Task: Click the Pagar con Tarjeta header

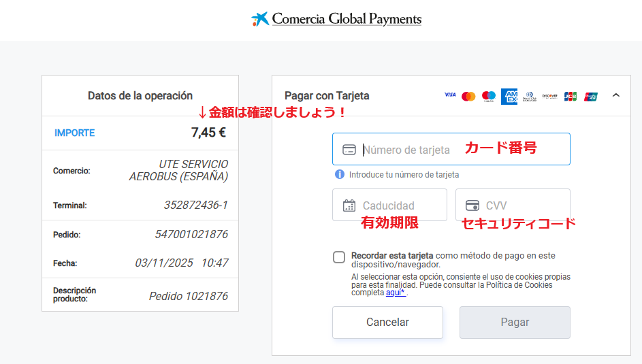Action: pos(327,96)
